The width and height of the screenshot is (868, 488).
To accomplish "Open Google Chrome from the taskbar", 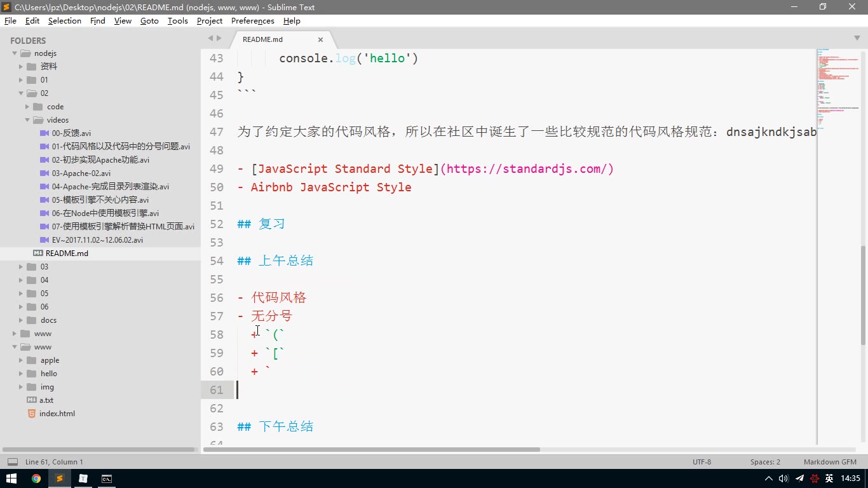I will [36, 478].
